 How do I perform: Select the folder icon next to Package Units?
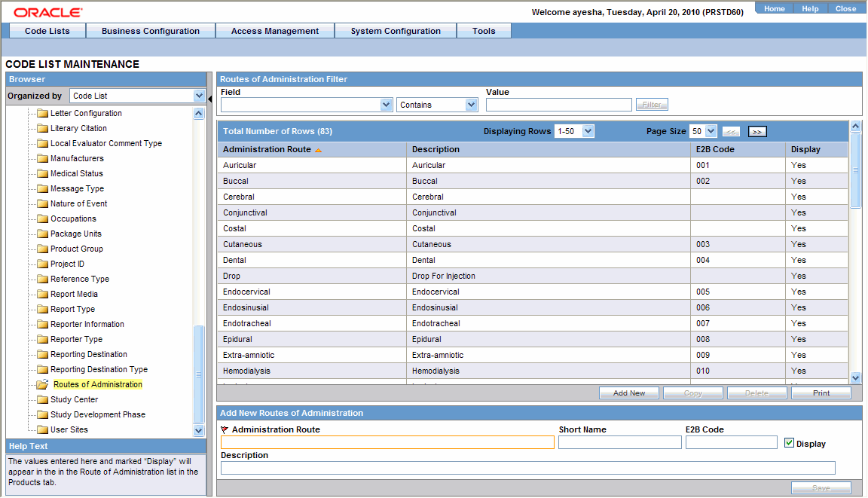43,234
